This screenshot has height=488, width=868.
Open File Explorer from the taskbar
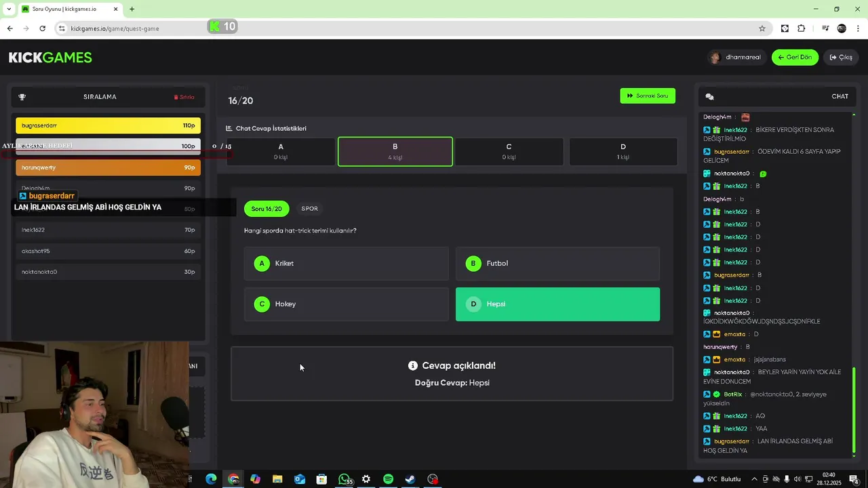click(x=277, y=479)
